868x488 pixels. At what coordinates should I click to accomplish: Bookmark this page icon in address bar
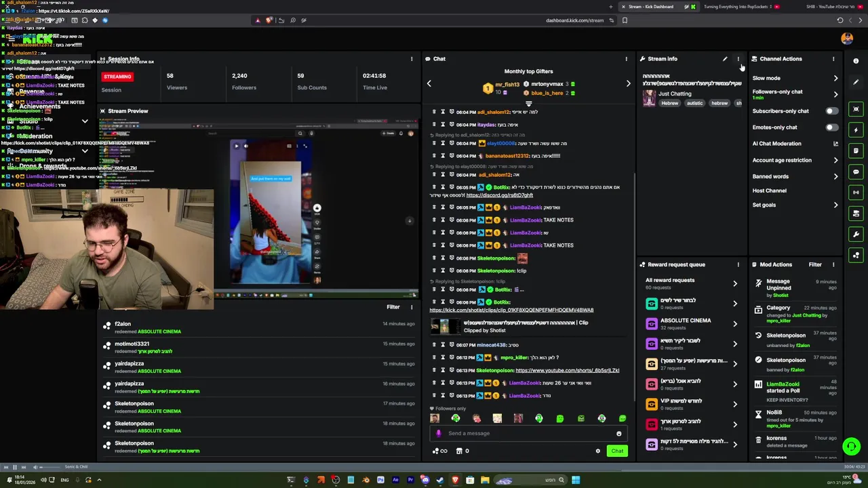(625, 20)
